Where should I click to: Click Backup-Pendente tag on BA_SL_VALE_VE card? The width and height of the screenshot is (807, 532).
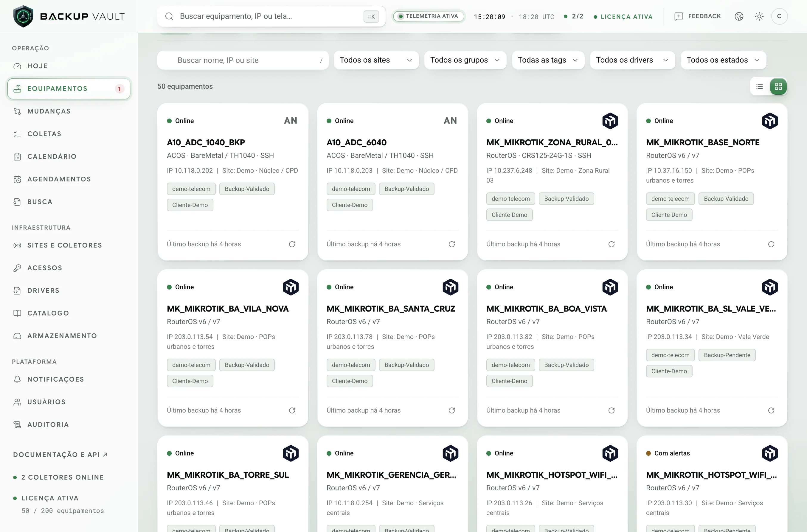click(727, 355)
